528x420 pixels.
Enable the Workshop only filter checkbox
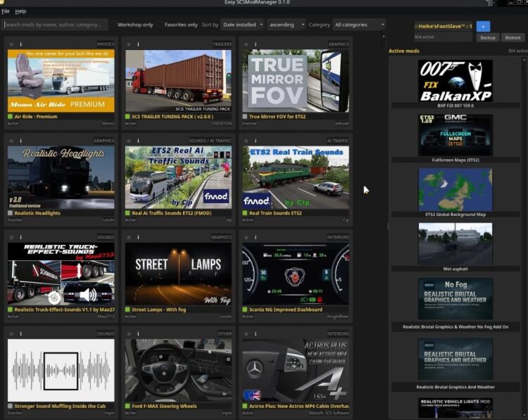(113, 25)
